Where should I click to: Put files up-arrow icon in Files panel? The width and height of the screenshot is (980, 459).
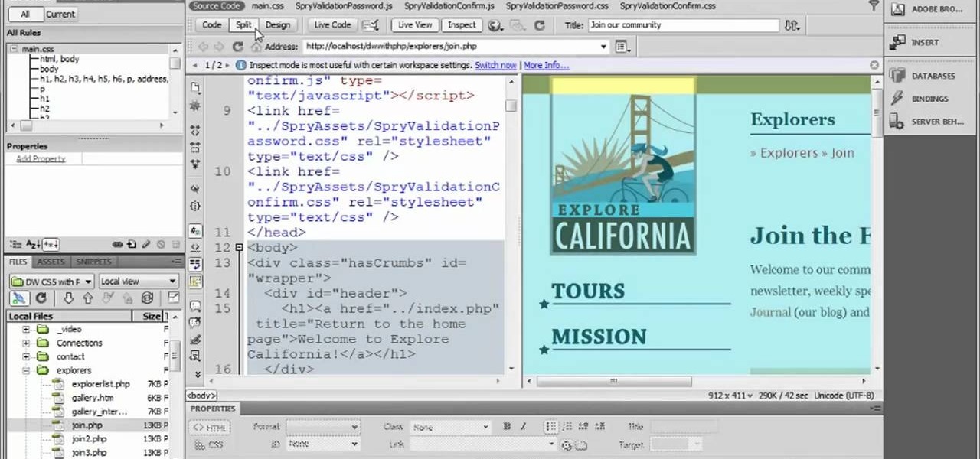(x=88, y=298)
